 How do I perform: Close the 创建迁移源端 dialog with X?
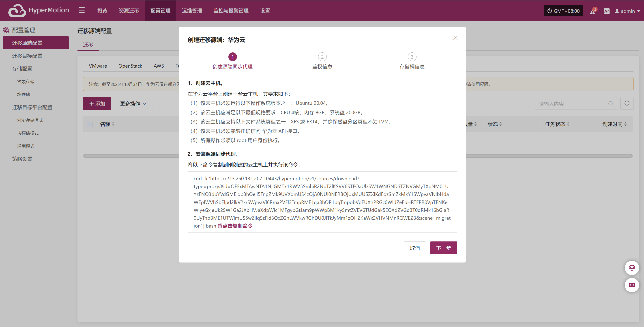tap(455, 38)
